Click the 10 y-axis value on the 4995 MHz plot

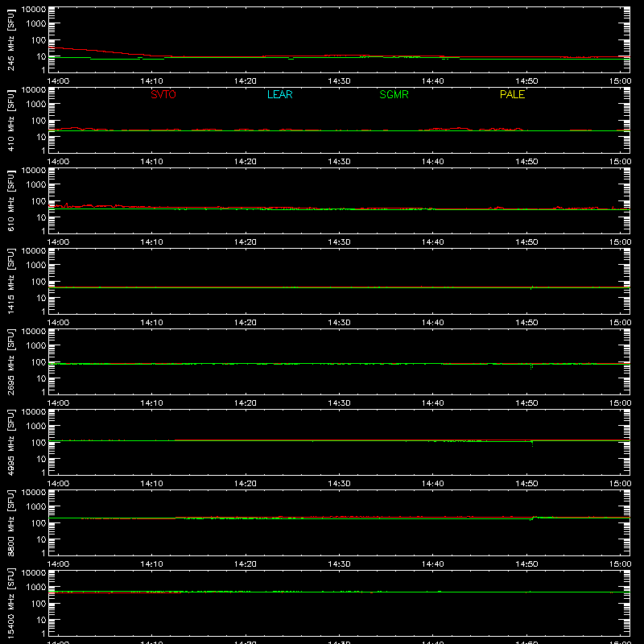tap(41, 459)
